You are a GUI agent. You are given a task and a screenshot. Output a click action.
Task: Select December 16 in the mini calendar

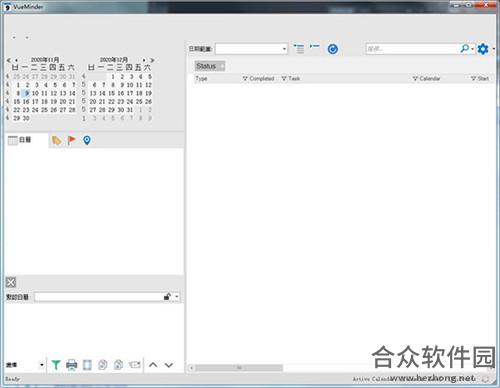(x=121, y=93)
